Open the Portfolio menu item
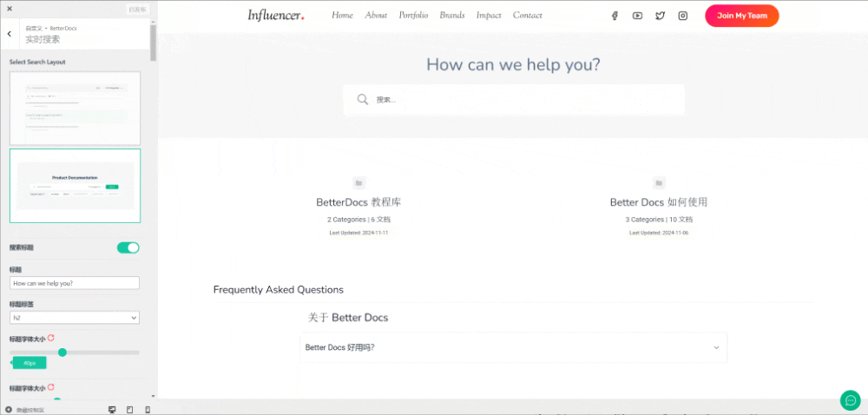Image resolution: width=868 pixels, height=415 pixels. (413, 16)
